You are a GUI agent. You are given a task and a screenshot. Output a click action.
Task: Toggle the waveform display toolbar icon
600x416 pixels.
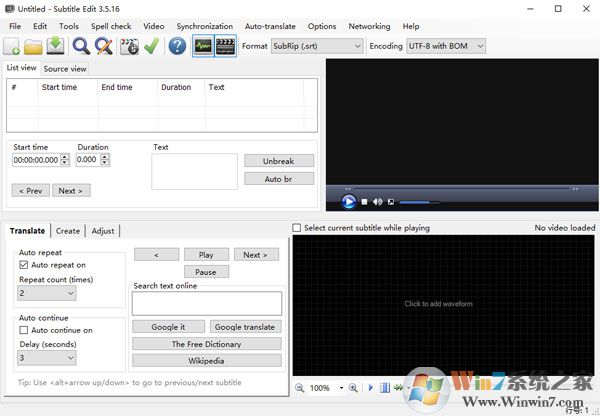(202, 46)
